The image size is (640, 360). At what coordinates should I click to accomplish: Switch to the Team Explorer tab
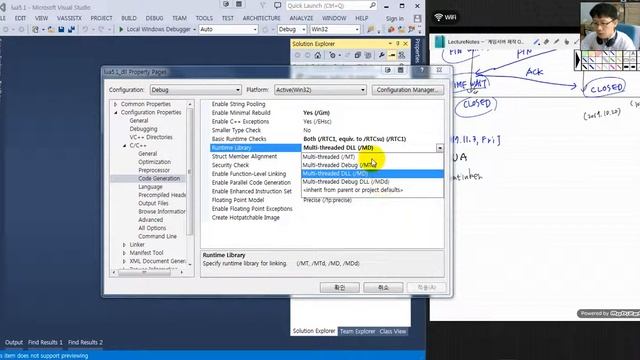pos(358,331)
